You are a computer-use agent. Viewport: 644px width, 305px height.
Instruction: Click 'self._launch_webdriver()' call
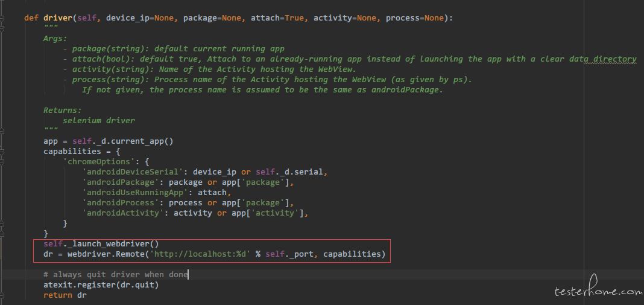pos(101,244)
